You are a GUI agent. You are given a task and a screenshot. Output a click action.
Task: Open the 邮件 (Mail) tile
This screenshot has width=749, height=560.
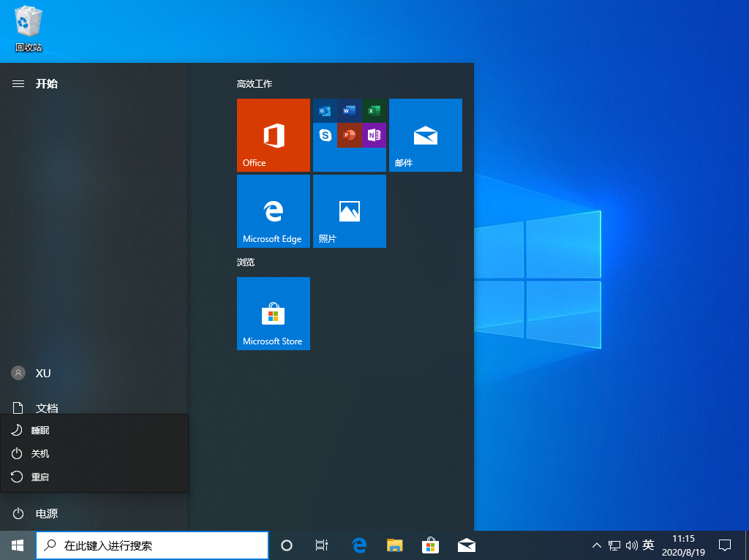click(425, 135)
